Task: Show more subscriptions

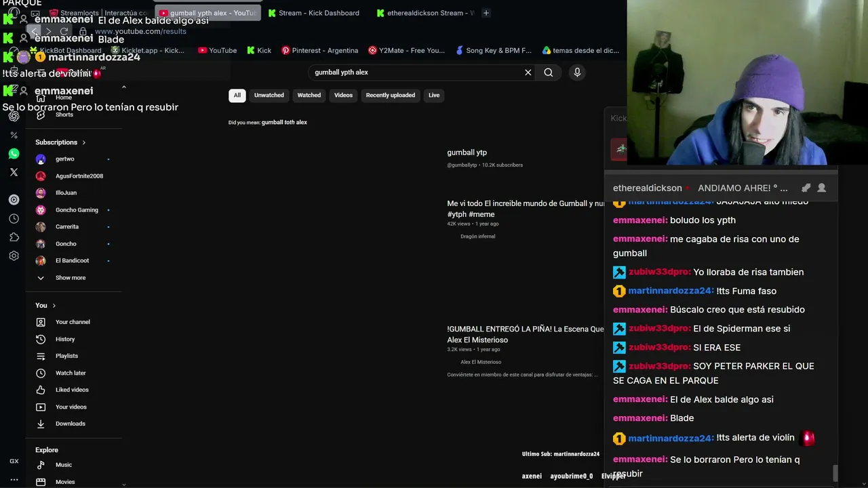Action: coord(71,278)
